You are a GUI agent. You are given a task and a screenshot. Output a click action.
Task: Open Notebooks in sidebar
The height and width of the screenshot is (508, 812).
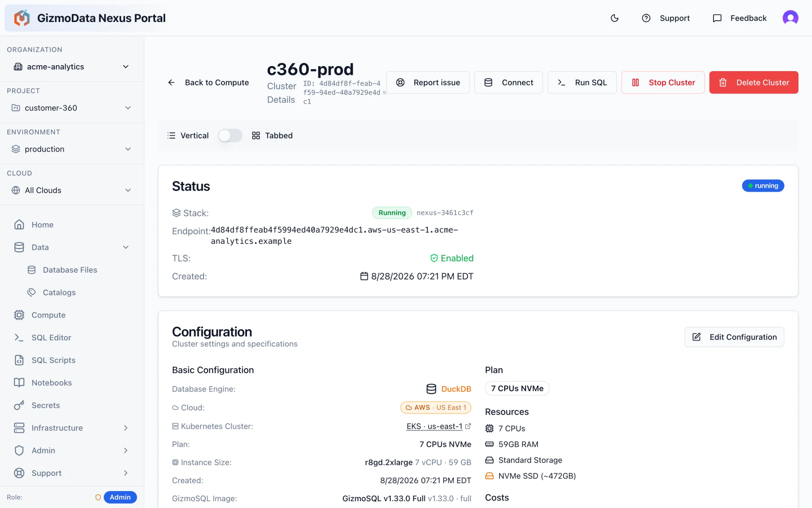[52, 383]
